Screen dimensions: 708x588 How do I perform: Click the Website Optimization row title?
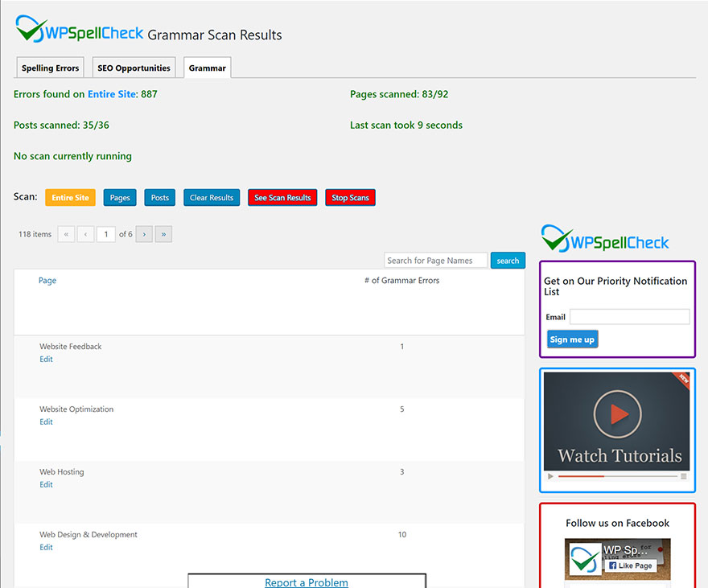(x=76, y=409)
